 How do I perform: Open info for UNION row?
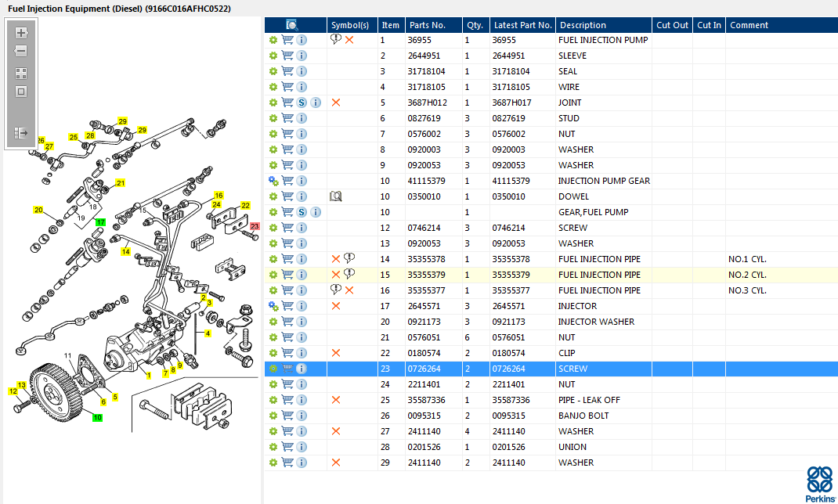302,447
